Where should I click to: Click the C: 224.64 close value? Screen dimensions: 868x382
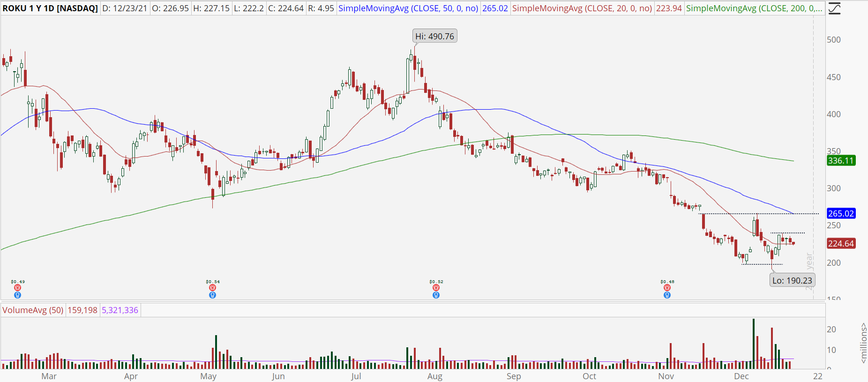coord(286,8)
